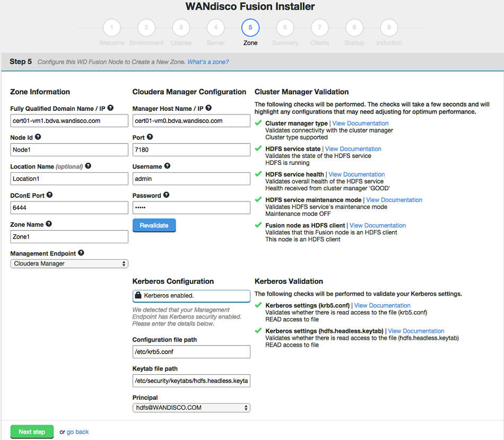Click the Node Id help icon
Screen dimensions: 504x440
(x=38, y=137)
